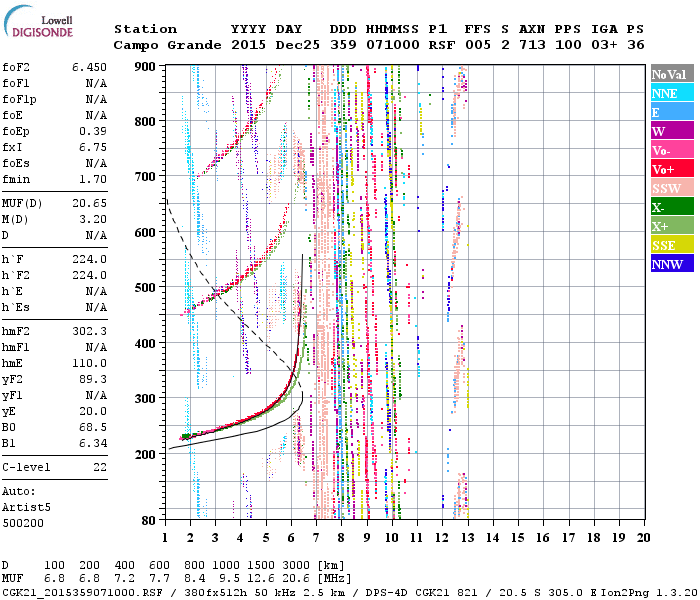Click the fmin value 1.70
The width and height of the screenshot is (700, 600).
coord(93,179)
